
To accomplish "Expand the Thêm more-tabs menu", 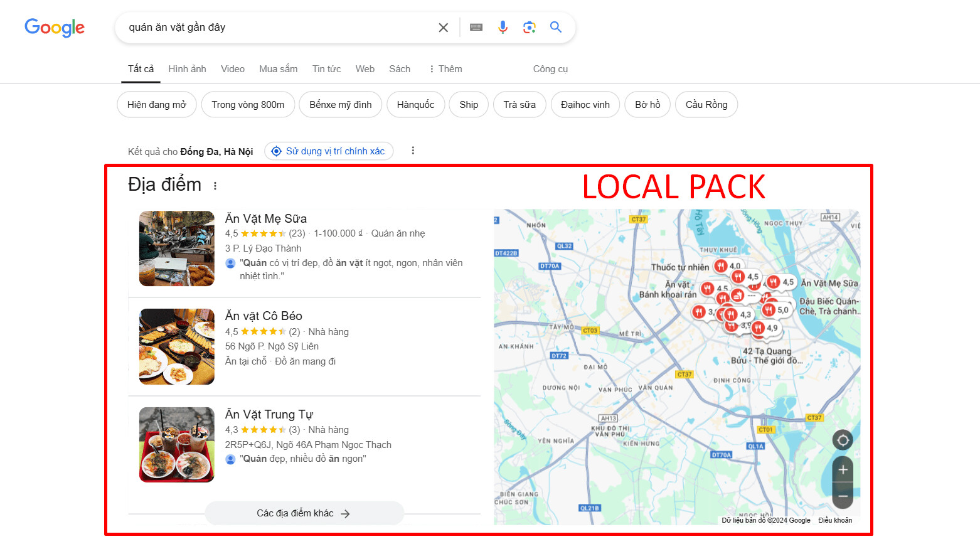I will point(445,69).
